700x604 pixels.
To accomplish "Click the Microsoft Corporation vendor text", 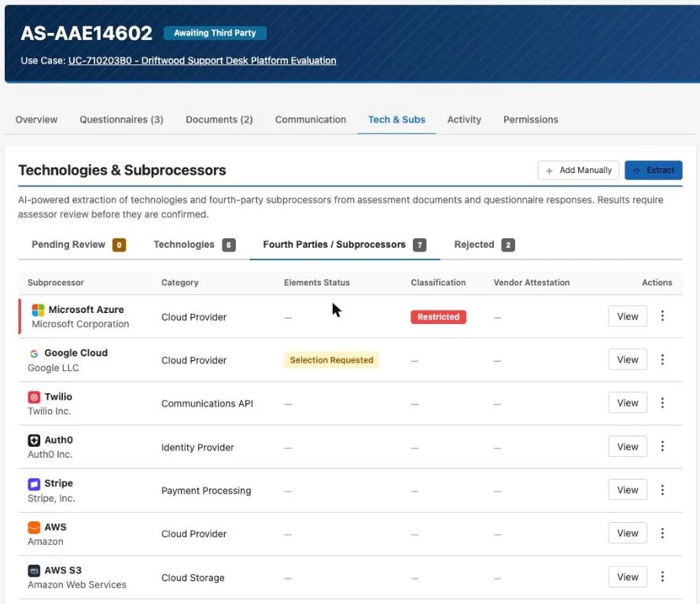I will (x=80, y=324).
